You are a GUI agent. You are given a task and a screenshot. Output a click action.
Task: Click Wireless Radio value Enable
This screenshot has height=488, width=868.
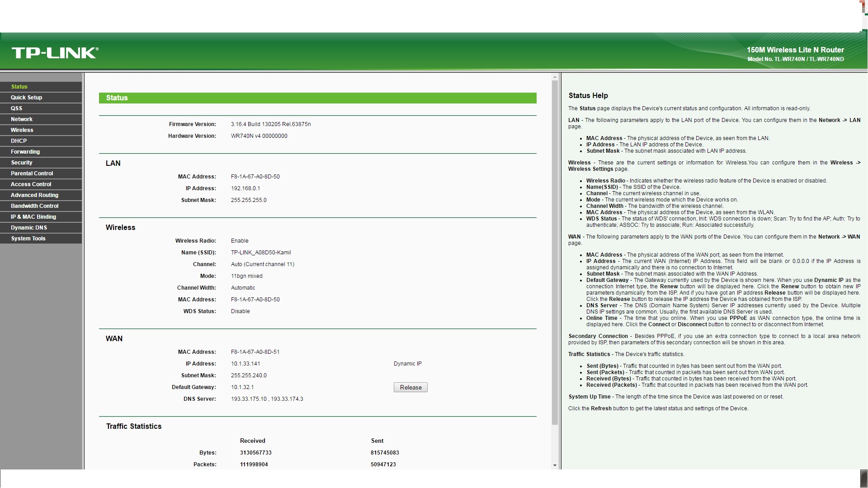(240, 241)
